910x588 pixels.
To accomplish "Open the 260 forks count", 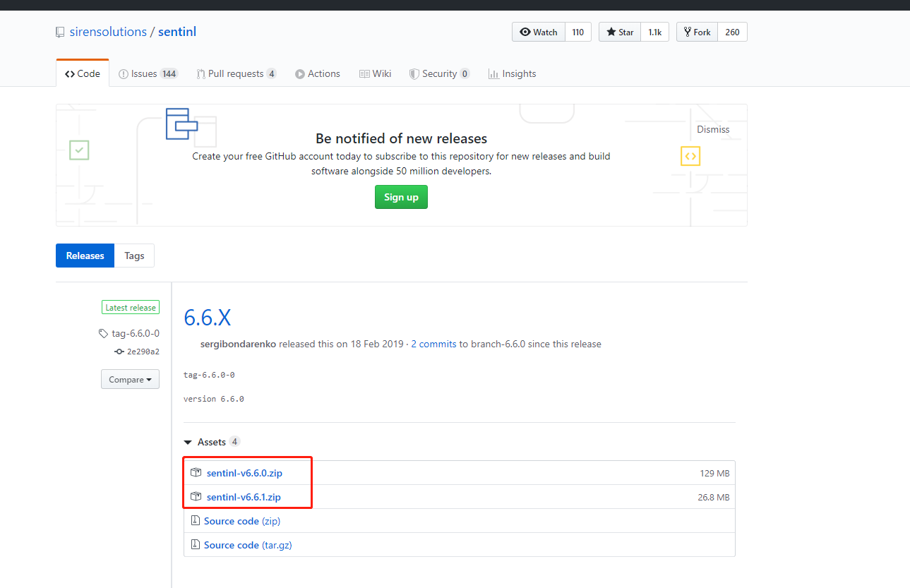I will 732,32.
